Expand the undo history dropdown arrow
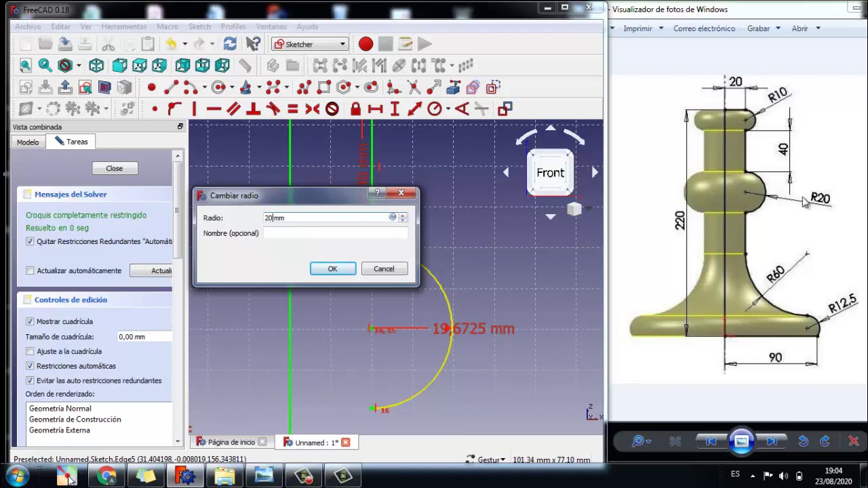The height and width of the screenshot is (488, 868). pyautogui.click(x=184, y=44)
